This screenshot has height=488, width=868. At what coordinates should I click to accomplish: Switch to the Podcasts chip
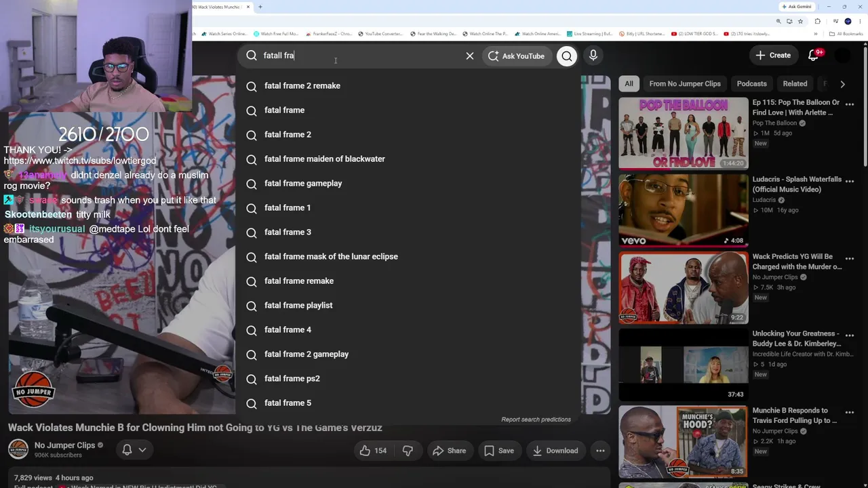coord(751,84)
